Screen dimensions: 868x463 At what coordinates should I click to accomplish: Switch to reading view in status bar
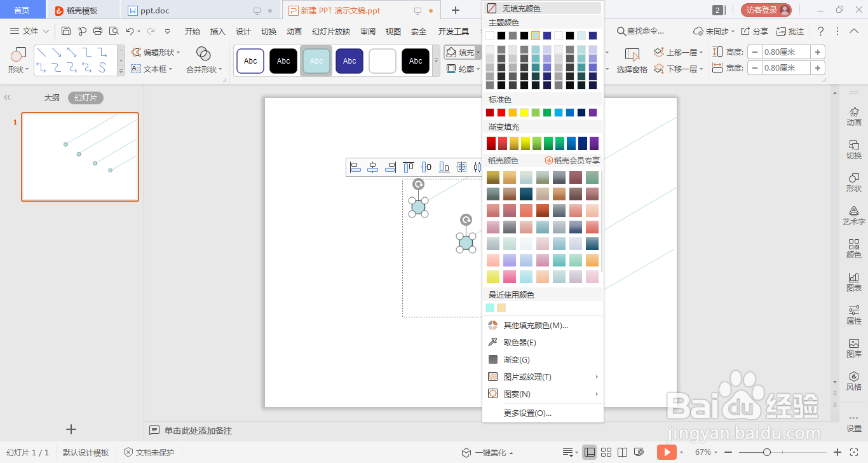[x=623, y=452]
